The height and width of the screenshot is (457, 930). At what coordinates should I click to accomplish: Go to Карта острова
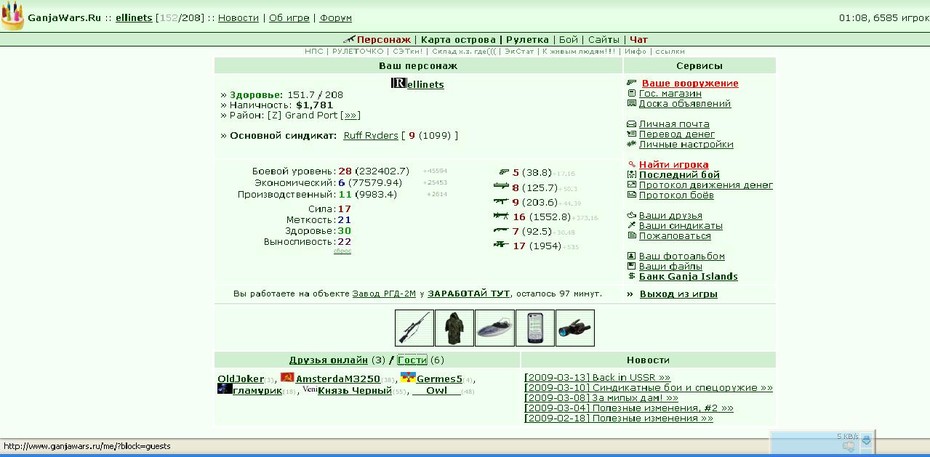coord(458,40)
